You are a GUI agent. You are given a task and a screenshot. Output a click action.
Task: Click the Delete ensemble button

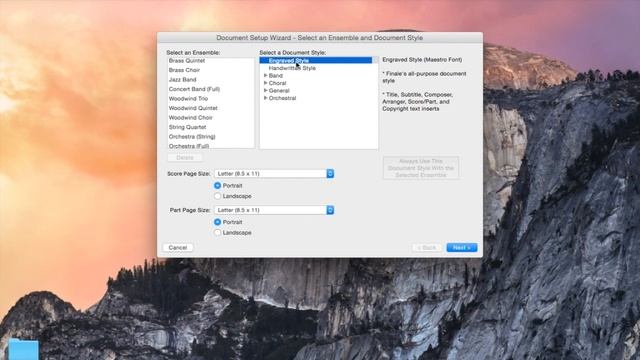pos(185,158)
